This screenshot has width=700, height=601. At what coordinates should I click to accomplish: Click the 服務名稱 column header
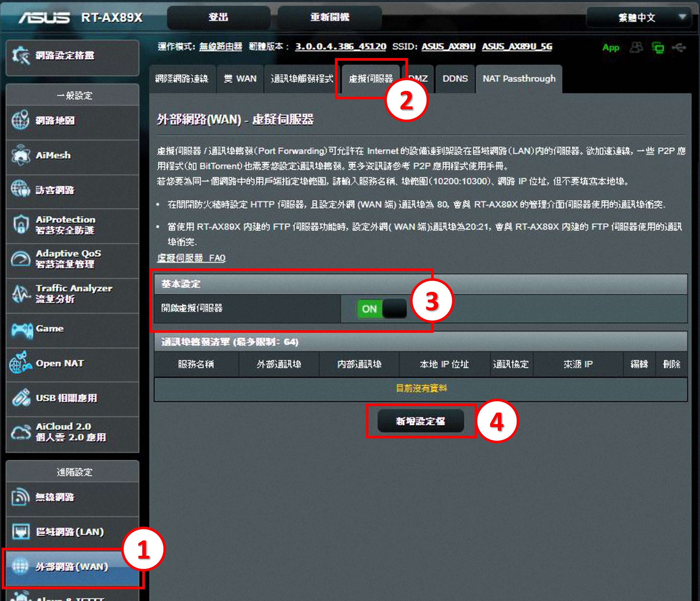click(196, 364)
